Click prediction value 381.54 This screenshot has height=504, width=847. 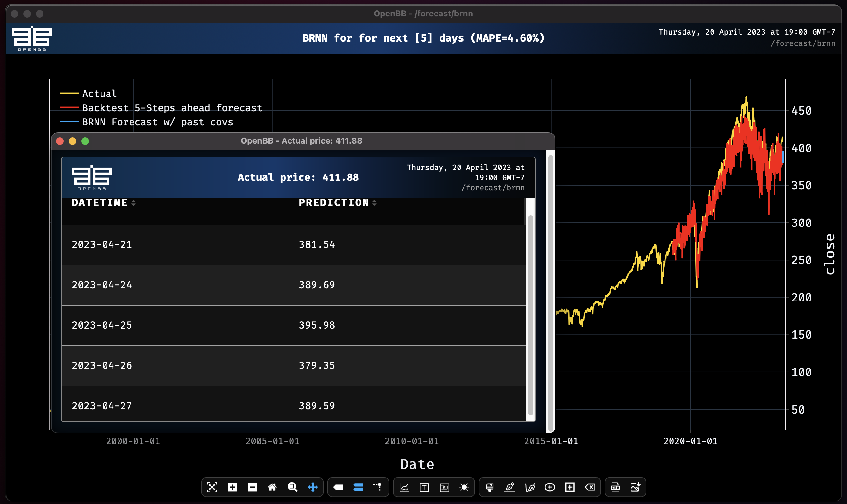(x=317, y=244)
